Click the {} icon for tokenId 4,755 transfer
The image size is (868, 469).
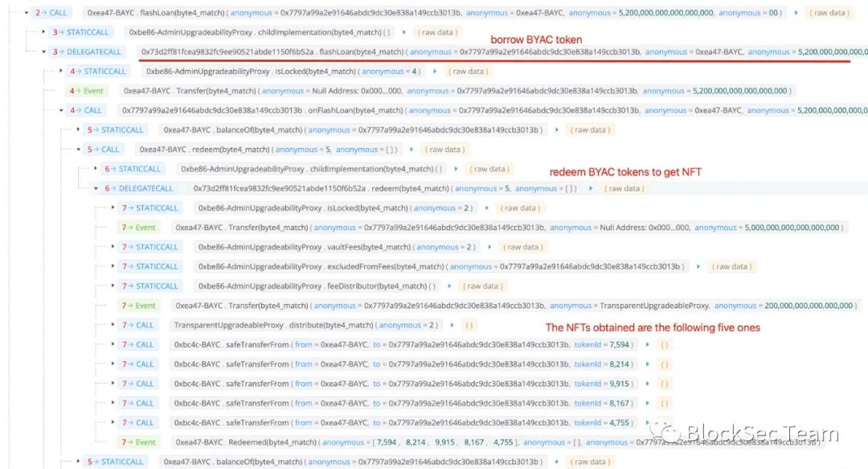point(665,422)
